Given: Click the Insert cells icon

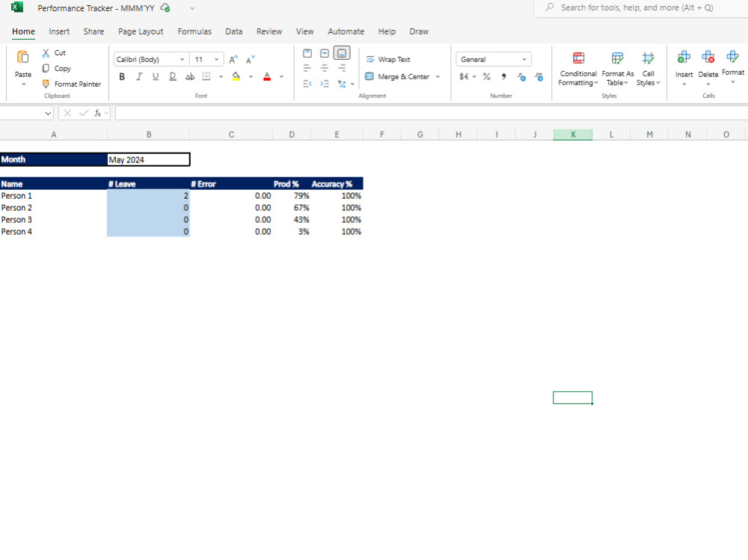Looking at the screenshot, I should pos(684,58).
